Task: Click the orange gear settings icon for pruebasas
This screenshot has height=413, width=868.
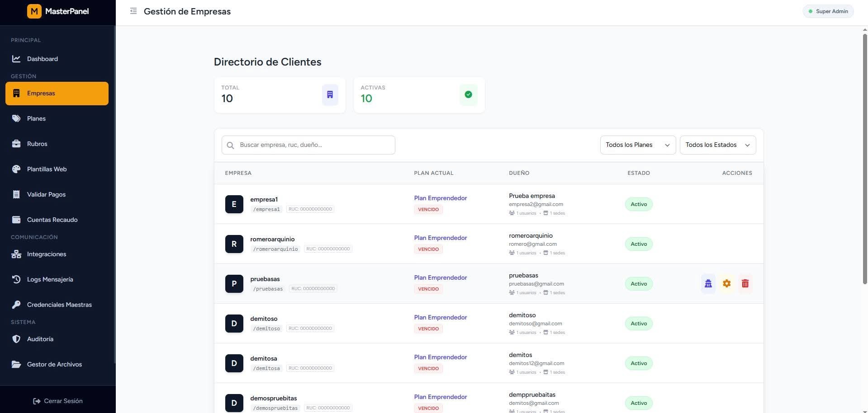Action: 726,283
